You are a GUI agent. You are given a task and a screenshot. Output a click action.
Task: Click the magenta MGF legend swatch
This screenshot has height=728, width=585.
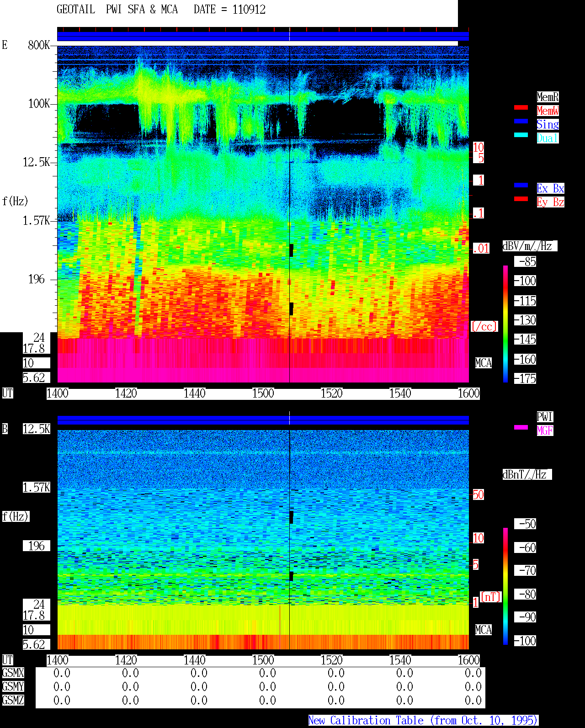click(x=521, y=427)
